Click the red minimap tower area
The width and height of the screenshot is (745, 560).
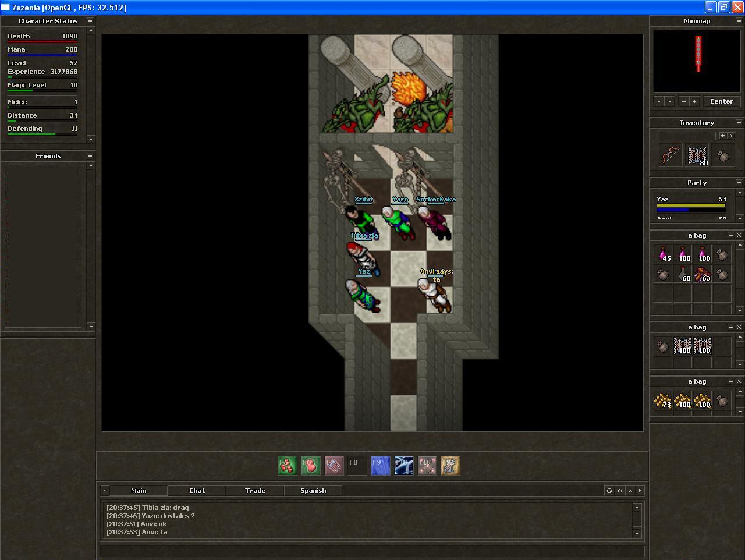tap(698, 54)
